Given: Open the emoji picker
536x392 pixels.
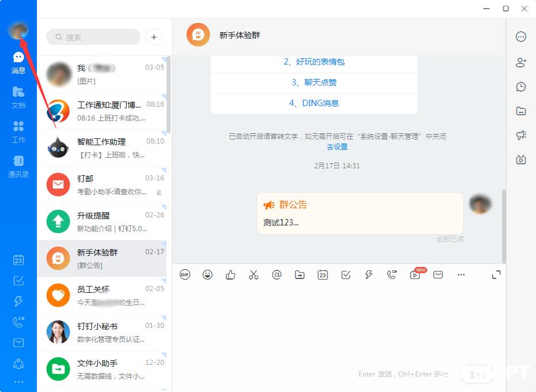Looking at the screenshot, I should (x=207, y=274).
